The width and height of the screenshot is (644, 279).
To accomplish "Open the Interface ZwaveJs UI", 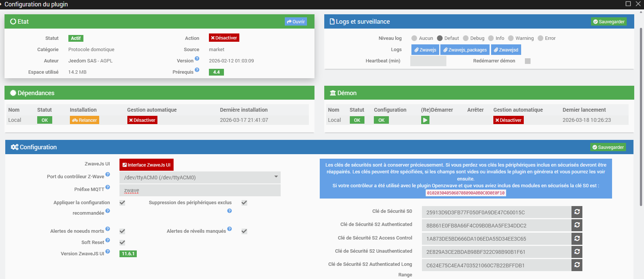I will coord(147,165).
